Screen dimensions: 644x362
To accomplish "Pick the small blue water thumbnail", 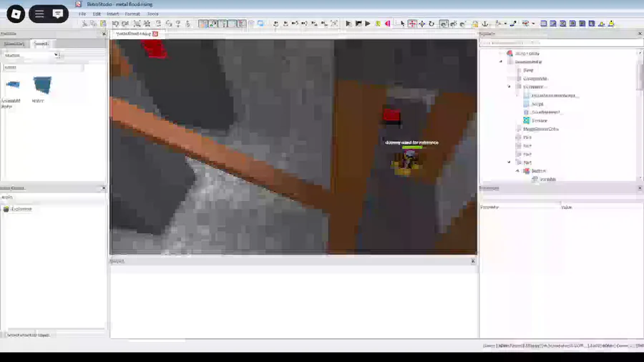I will point(13,84).
